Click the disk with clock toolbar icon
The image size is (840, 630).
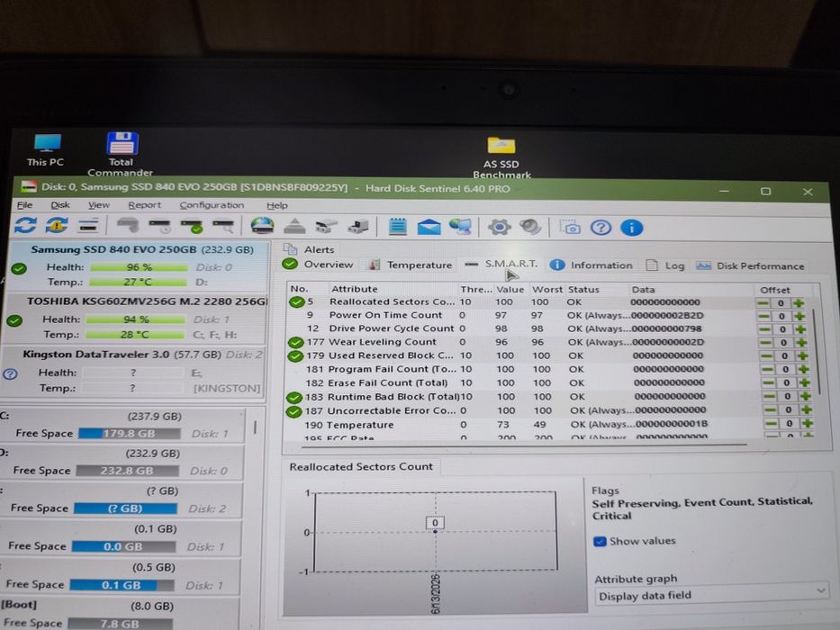(x=159, y=226)
